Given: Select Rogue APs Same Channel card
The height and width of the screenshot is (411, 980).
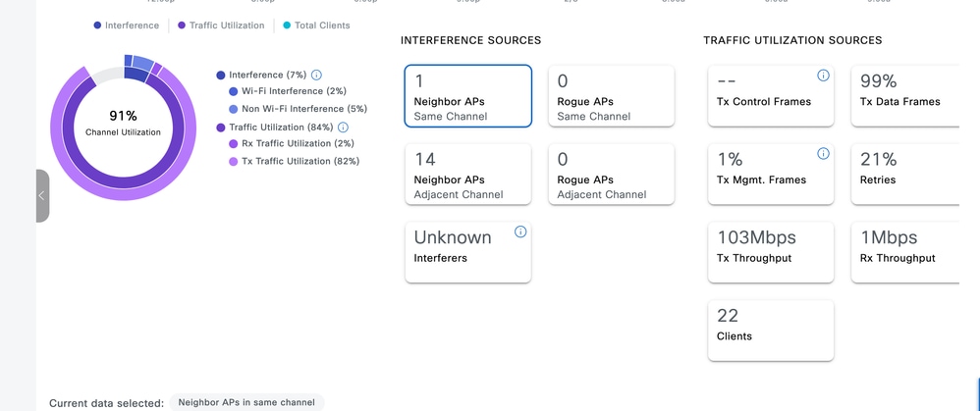Looking at the screenshot, I should coord(611,96).
